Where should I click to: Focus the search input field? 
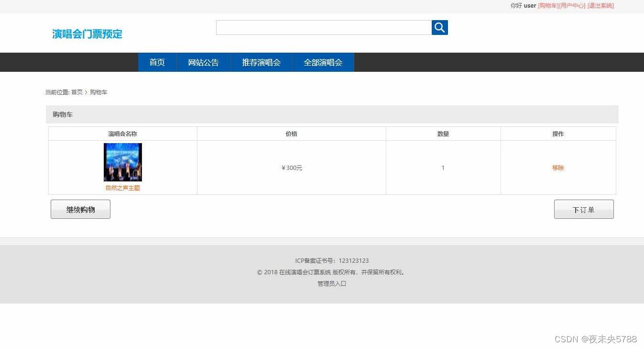[x=324, y=27]
